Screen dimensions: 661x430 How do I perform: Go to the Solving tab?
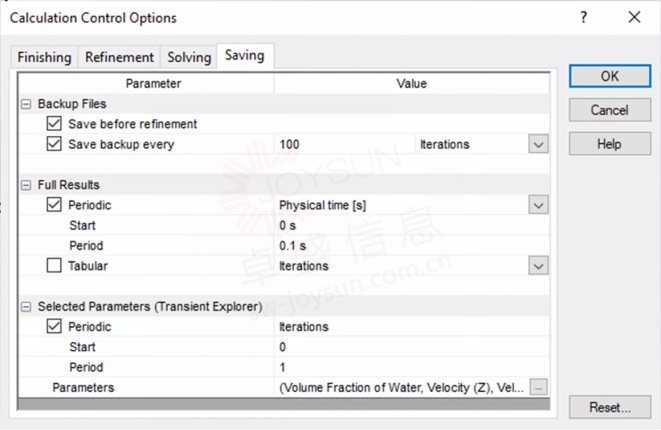pyautogui.click(x=189, y=57)
